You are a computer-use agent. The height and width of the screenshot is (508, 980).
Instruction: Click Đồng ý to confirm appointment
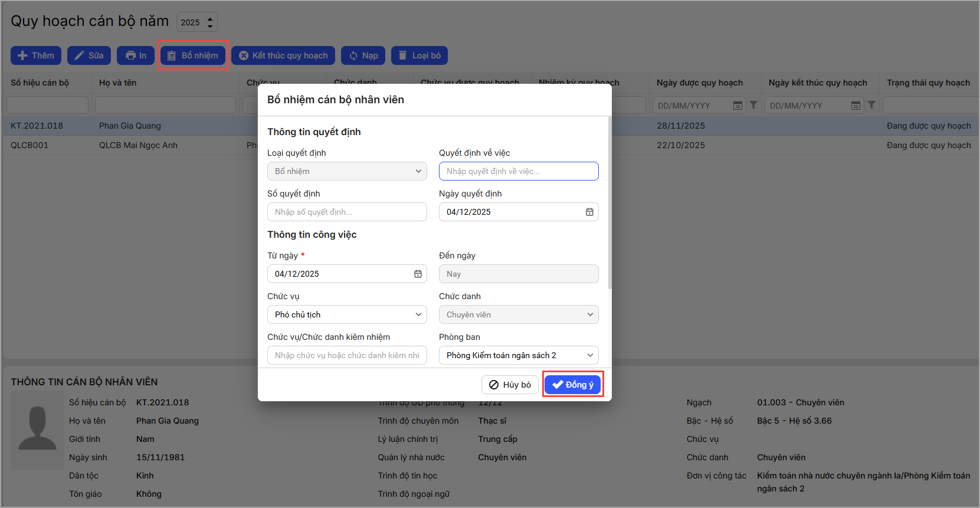572,385
